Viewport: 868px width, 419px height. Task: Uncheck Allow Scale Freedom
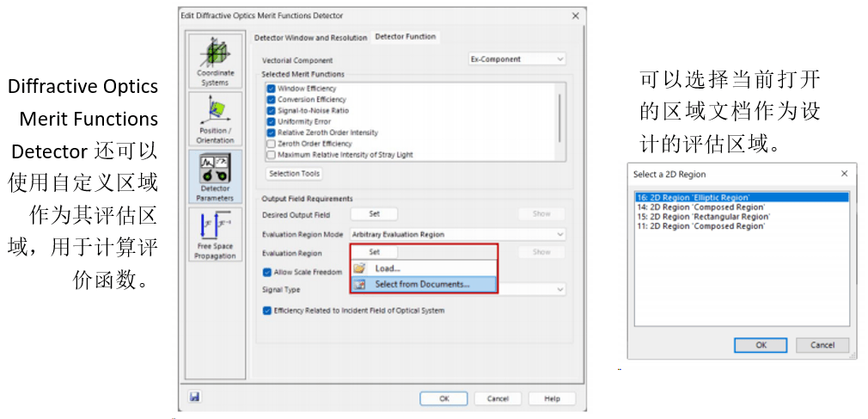click(267, 272)
